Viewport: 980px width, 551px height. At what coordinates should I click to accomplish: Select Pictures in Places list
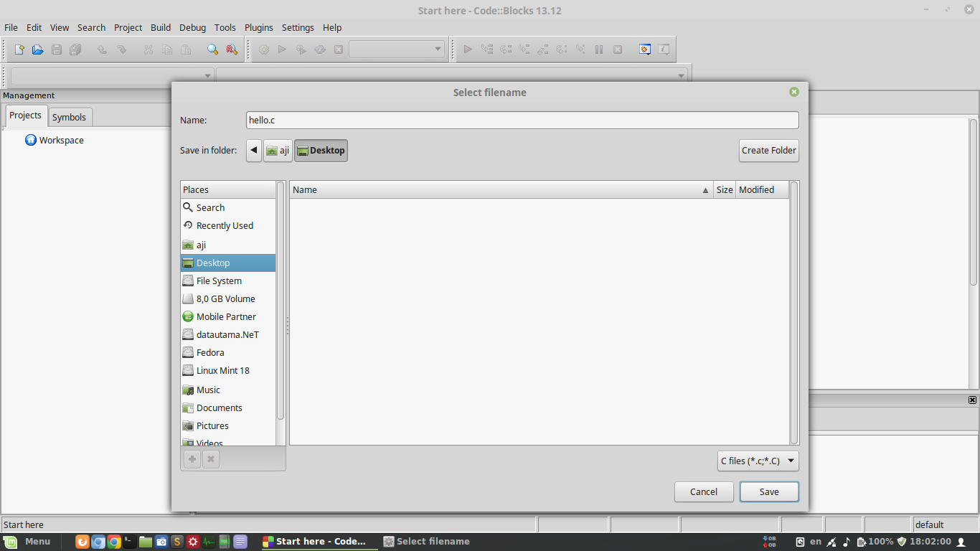tap(227, 425)
